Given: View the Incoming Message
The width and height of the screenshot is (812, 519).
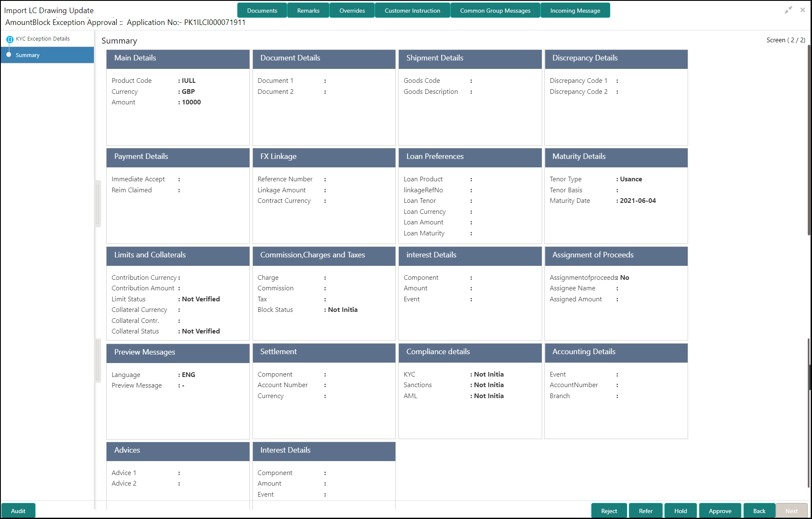Looking at the screenshot, I should [575, 10].
